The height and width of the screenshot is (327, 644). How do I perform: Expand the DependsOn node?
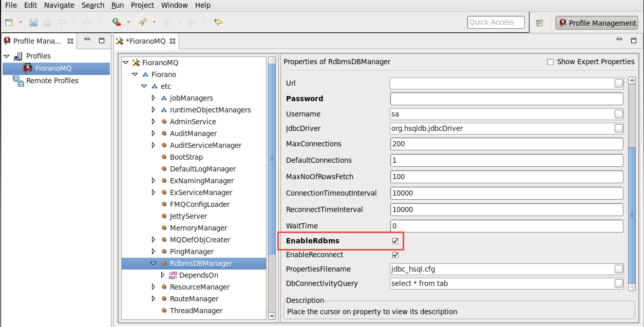coord(163,275)
